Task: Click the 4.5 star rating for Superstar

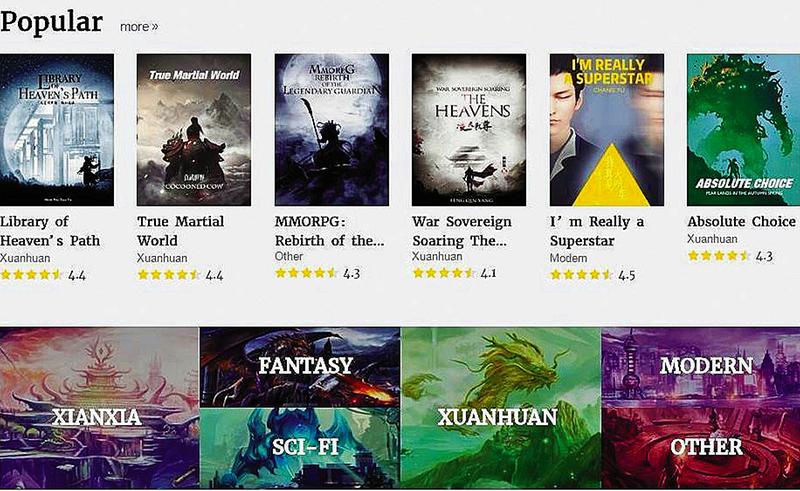Action: click(x=593, y=275)
